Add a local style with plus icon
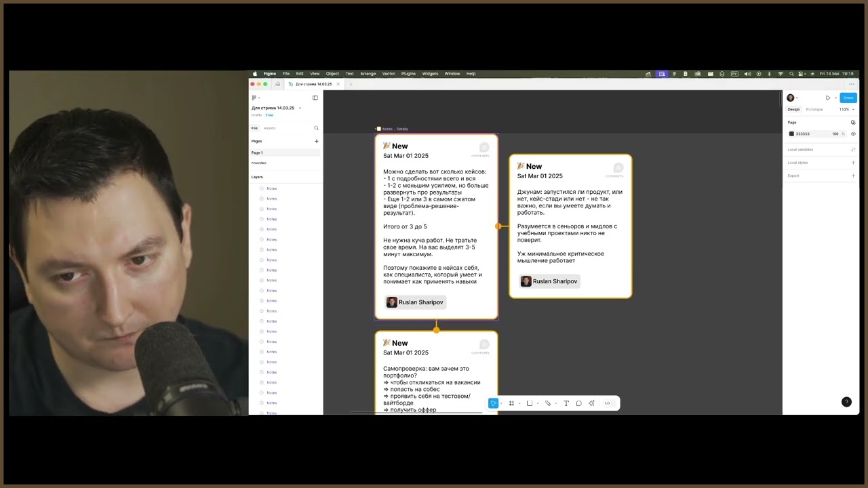 click(853, 163)
